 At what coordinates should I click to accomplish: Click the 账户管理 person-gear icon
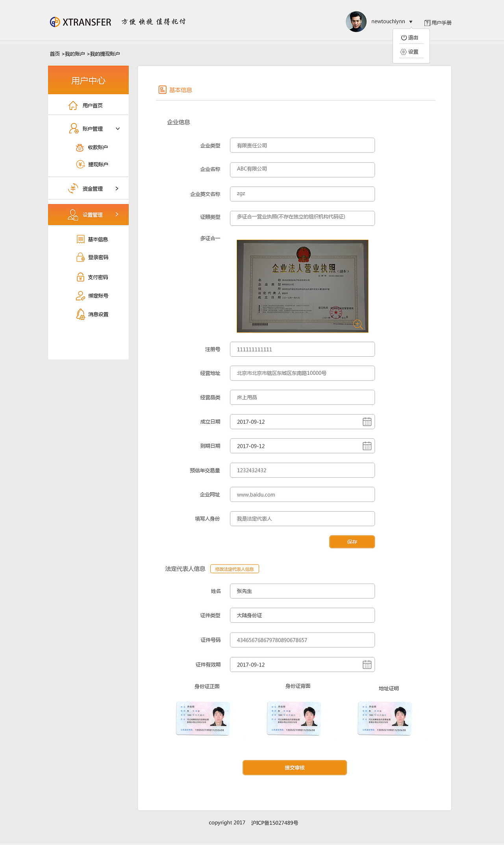pyautogui.click(x=74, y=128)
